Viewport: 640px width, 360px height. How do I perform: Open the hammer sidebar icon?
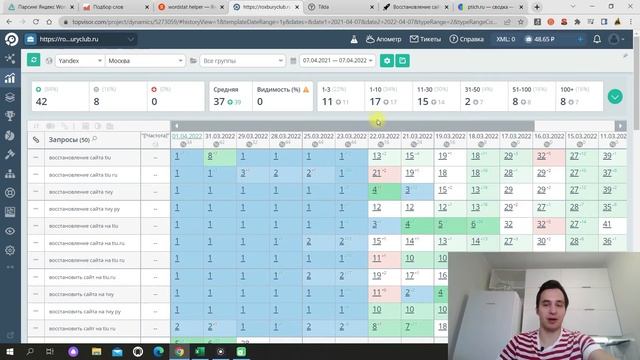pos(10,154)
